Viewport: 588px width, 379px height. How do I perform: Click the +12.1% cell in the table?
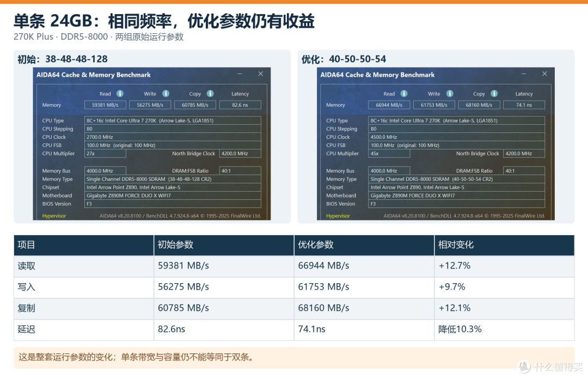tap(504, 308)
